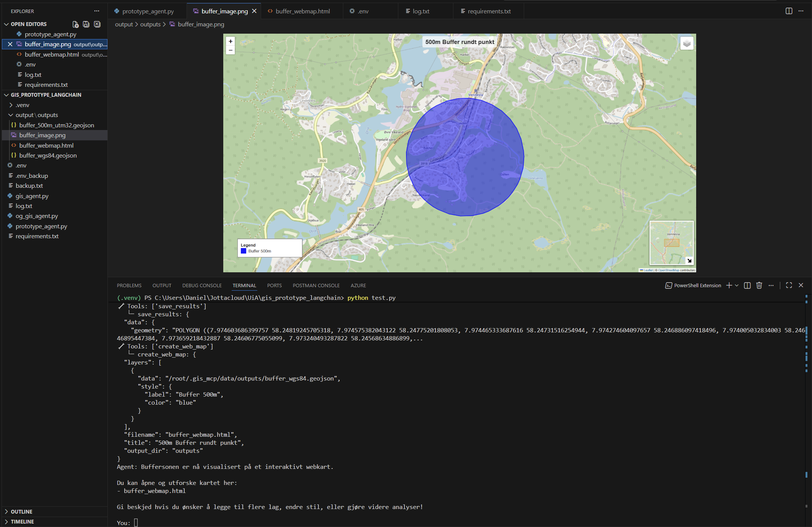Split the editor right
Image resolution: width=812 pixels, height=527 pixels.
(789, 11)
